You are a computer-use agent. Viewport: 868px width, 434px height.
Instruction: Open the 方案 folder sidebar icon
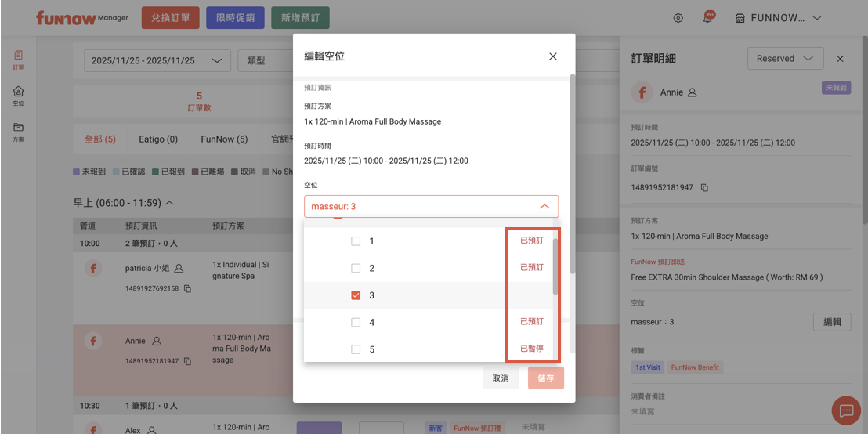18,132
